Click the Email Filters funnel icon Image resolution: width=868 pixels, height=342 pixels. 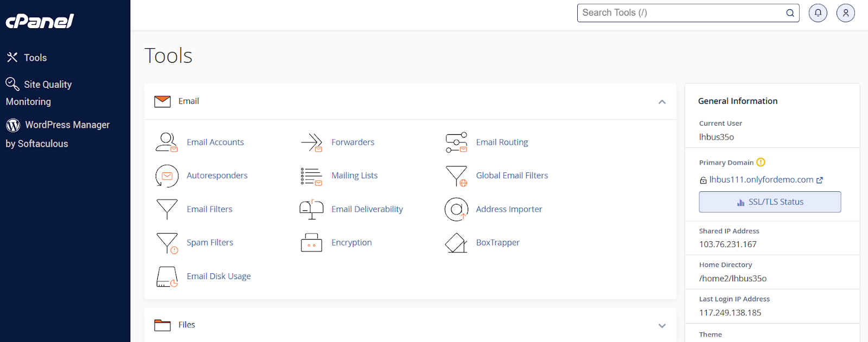pyautogui.click(x=167, y=209)
